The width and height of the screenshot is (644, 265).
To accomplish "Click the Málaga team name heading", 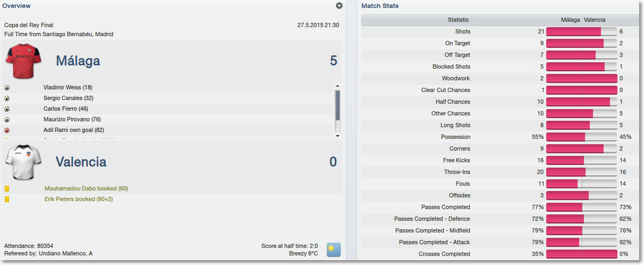I will [x=78, y=61].
